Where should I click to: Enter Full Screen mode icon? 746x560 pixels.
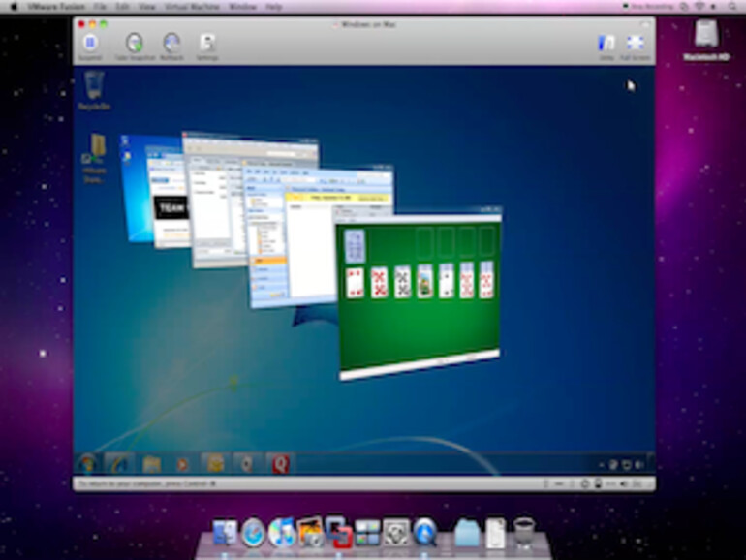point(636,43)
